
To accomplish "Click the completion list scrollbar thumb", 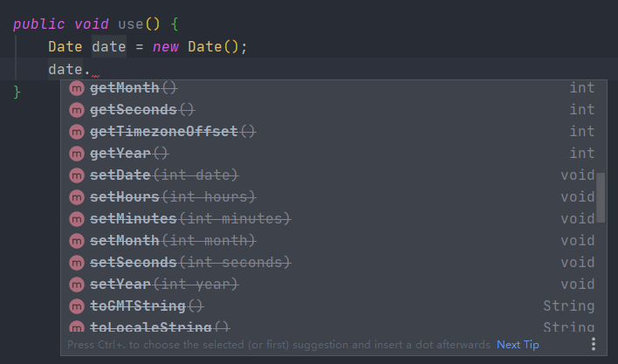I will coord(601,197).
